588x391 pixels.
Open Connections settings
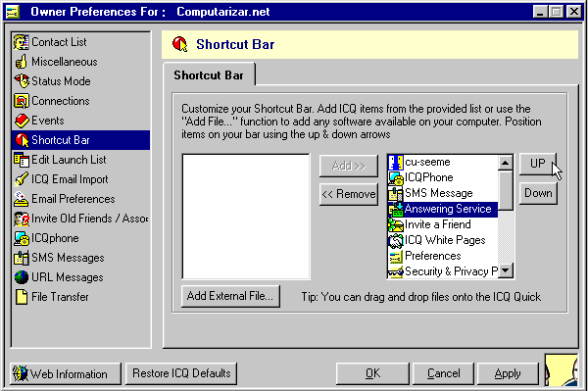80,101
